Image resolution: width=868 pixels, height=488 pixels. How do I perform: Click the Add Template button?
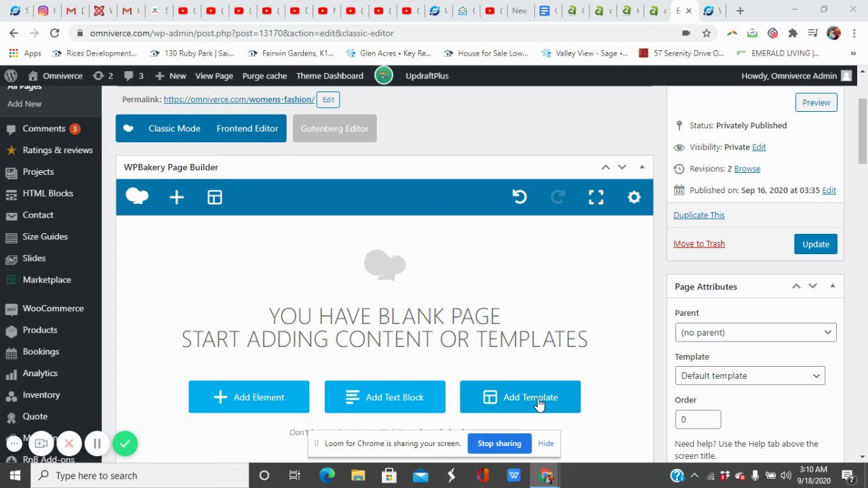click(x=520, y=397)
